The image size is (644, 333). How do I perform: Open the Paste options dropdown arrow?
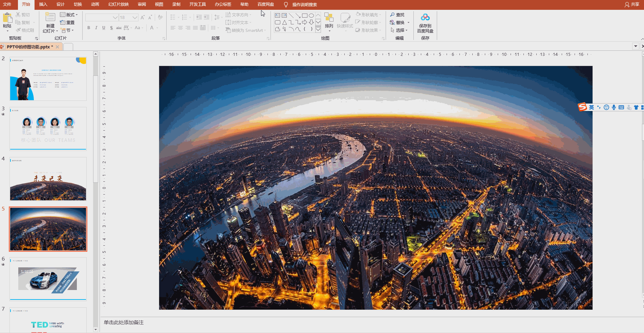click(x=7, y=31)
